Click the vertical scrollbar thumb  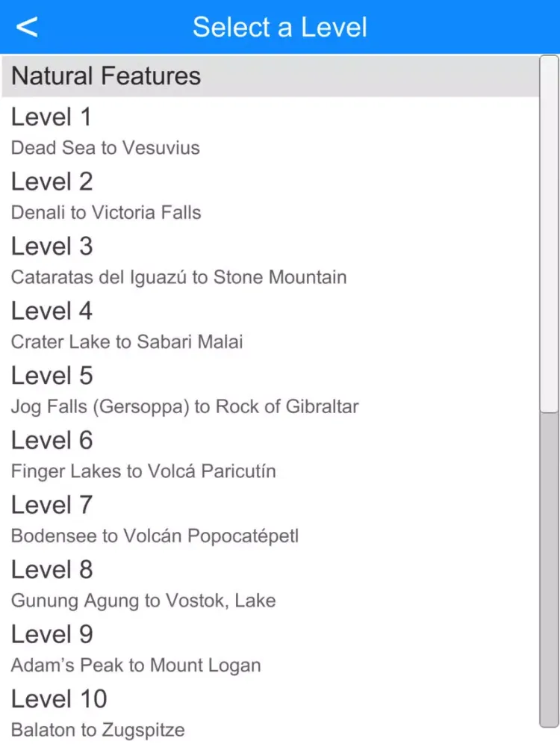(550, 232)
